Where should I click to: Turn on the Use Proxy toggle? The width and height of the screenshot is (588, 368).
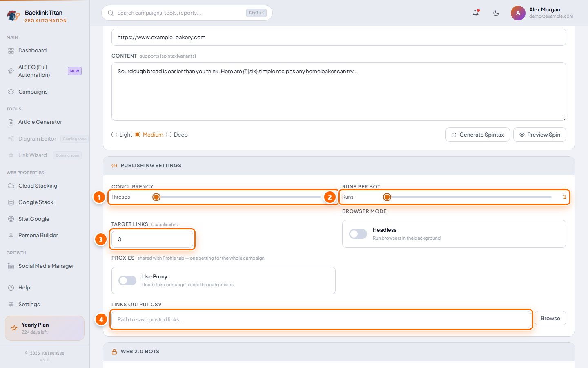pos(127,280)
